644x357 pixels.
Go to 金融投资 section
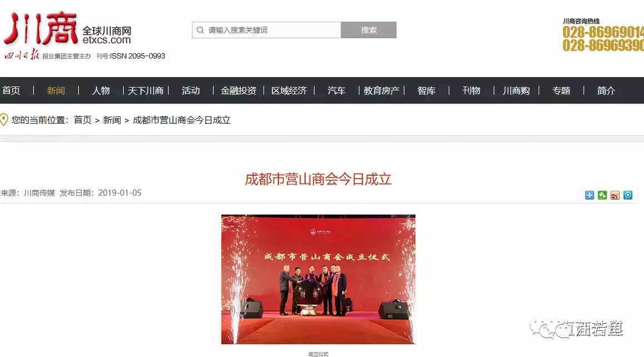(x=238, y=91)
